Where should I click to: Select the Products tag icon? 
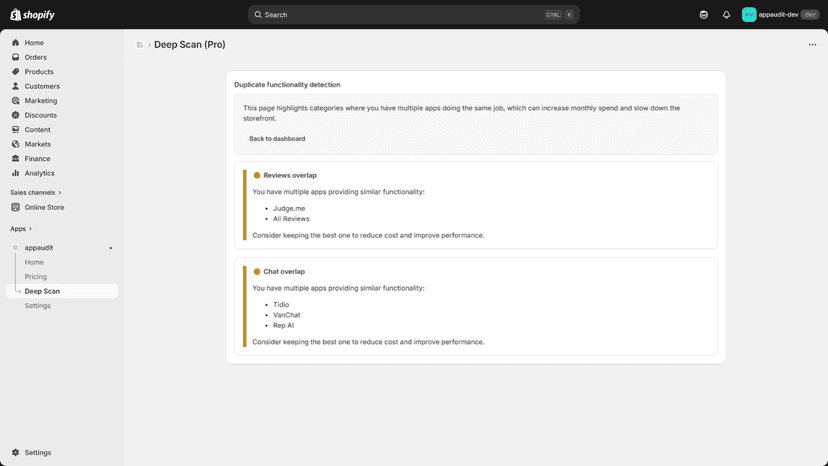pyautogui.click(x=15, y=71)
